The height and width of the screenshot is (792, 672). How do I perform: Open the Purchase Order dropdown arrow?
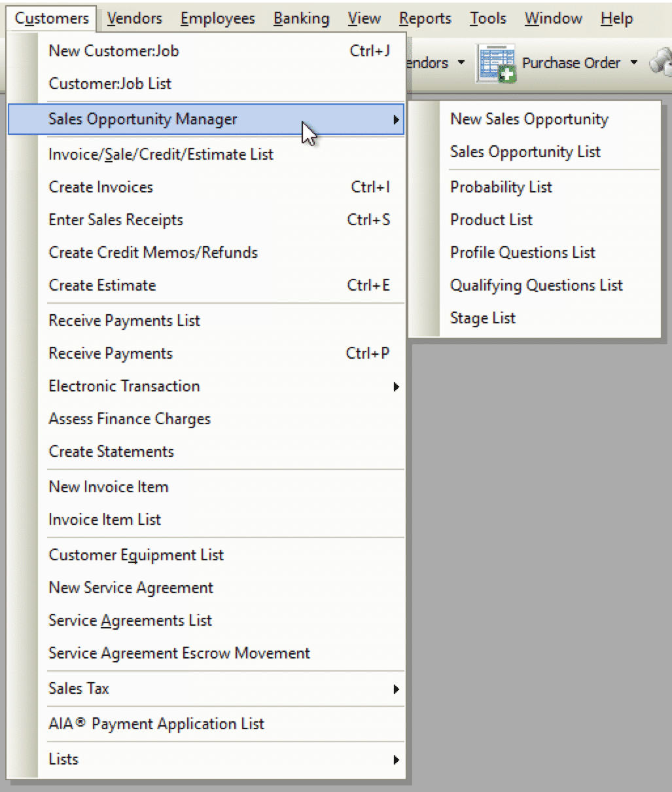point(633,63)
